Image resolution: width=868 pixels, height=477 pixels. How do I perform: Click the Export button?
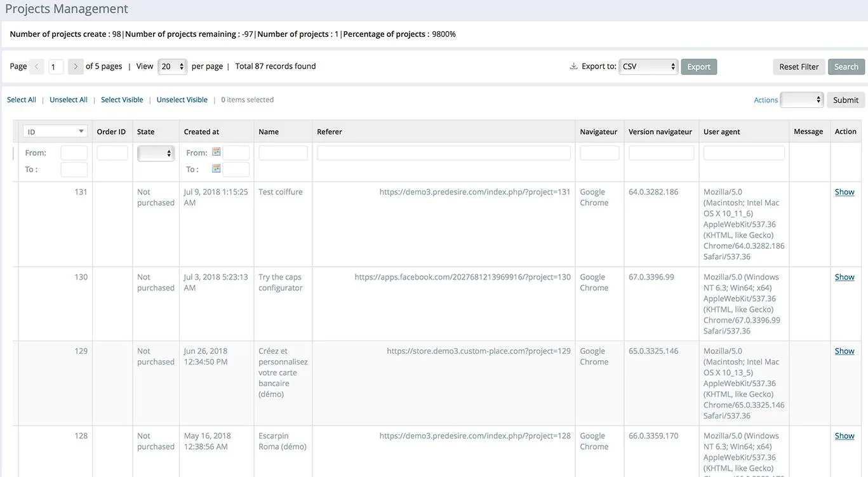[698, 67]
